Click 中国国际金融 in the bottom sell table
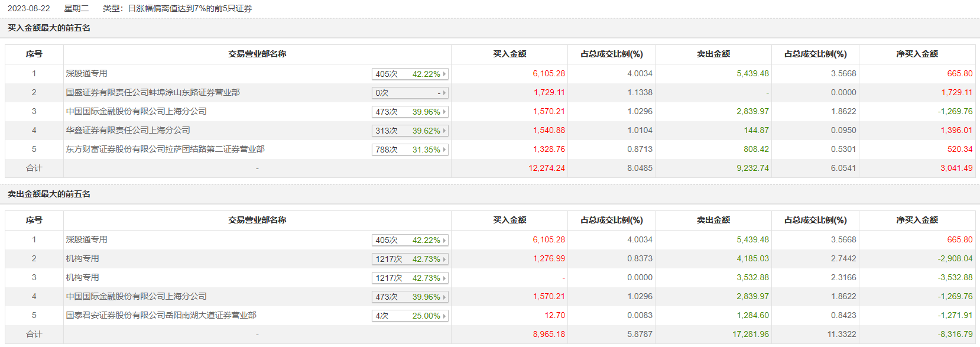This screenshot has height=347, width=980. click(136, 297)
